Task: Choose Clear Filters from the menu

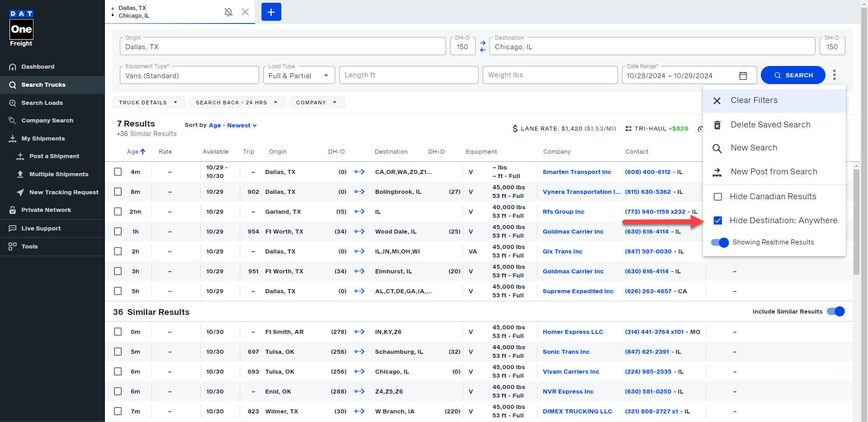Action: 774,100
